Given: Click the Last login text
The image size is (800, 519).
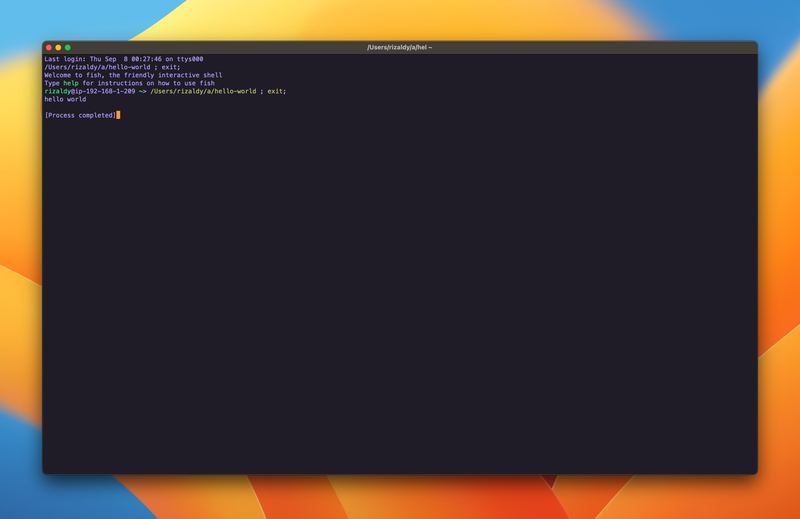Looking at the screenshot, I should [65, 59].
